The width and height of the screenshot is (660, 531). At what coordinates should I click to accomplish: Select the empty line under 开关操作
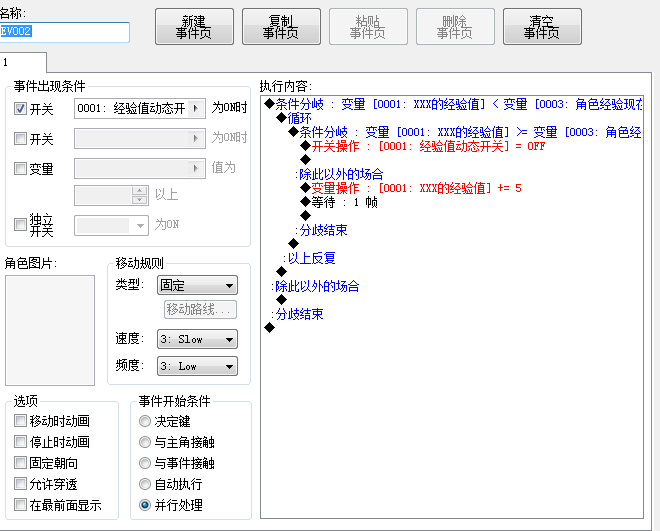point(305,159)
